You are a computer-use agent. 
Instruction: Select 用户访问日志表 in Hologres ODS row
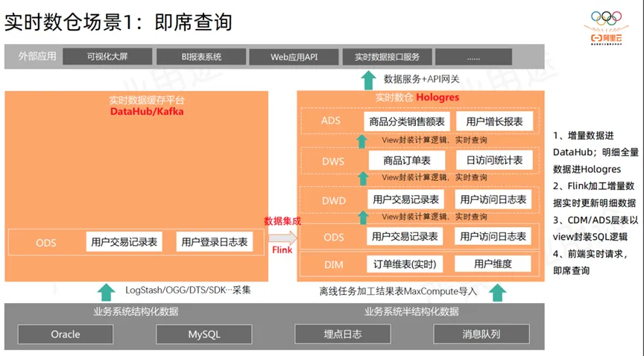(x=493, y=237)
